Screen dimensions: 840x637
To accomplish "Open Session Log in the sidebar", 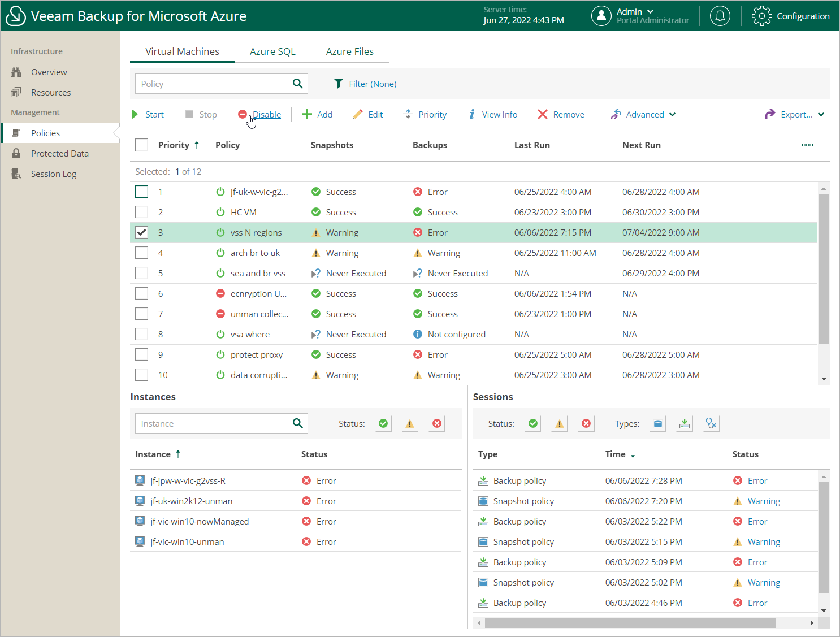I will (53, 174).
